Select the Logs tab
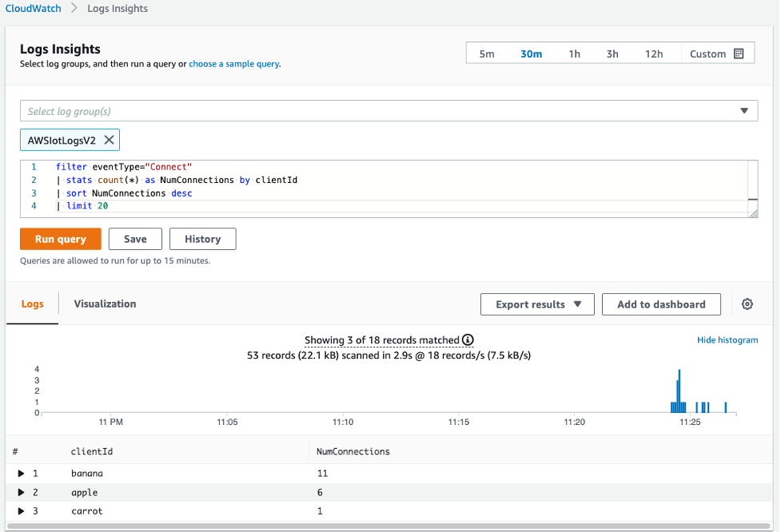Image resolution: width=781 pixels, height=532 pixels. click(x=32, y=304)
